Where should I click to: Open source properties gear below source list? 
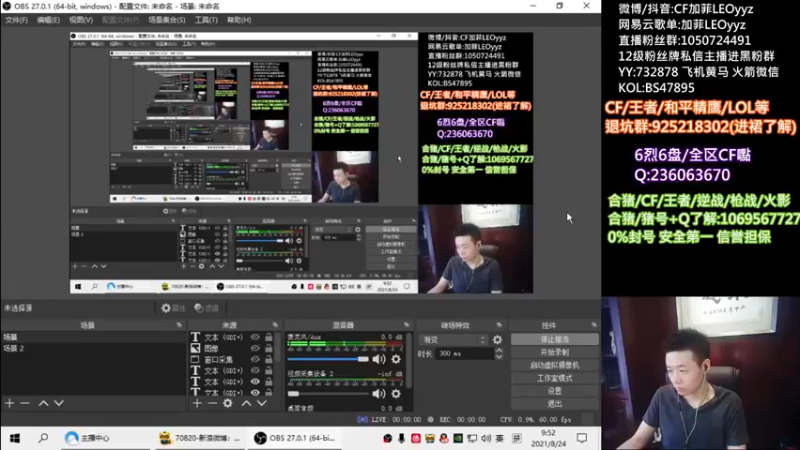[228, 403]
